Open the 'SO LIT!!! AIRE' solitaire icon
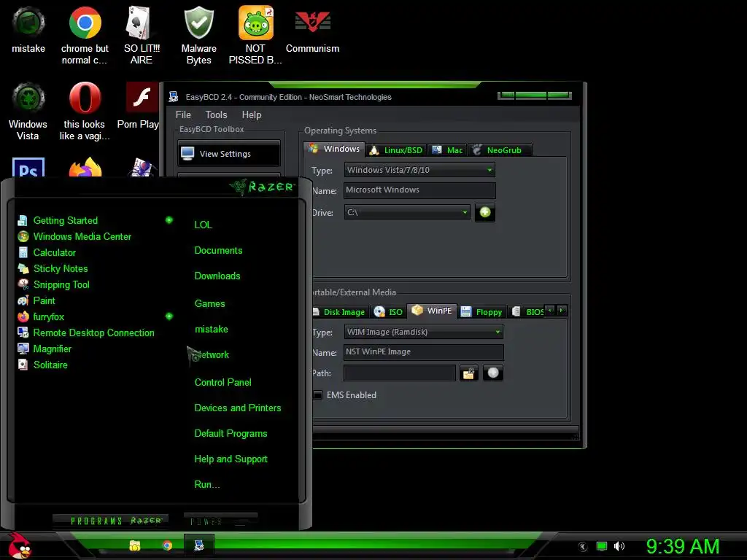This screenshot has width=747, height=560. [141, 35]
